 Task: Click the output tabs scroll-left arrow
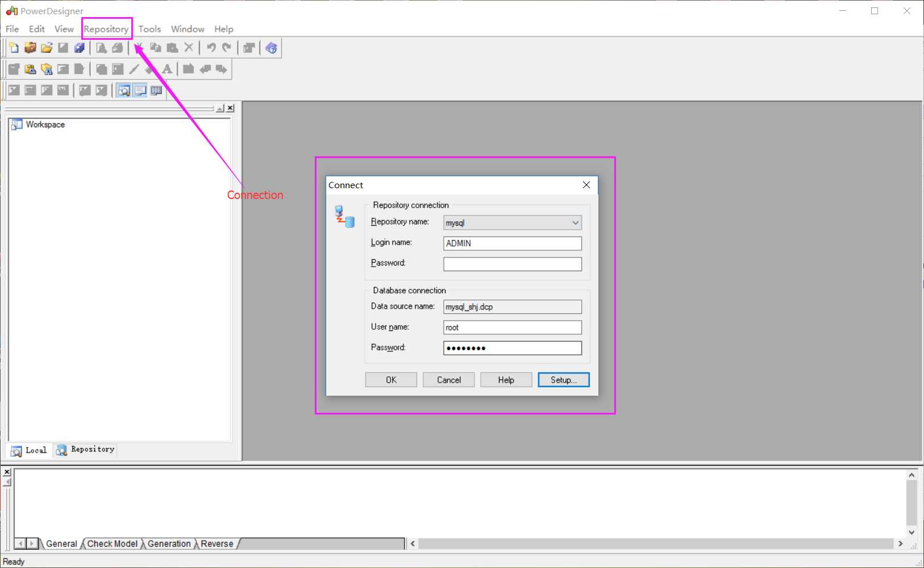[x=20, y=544]
